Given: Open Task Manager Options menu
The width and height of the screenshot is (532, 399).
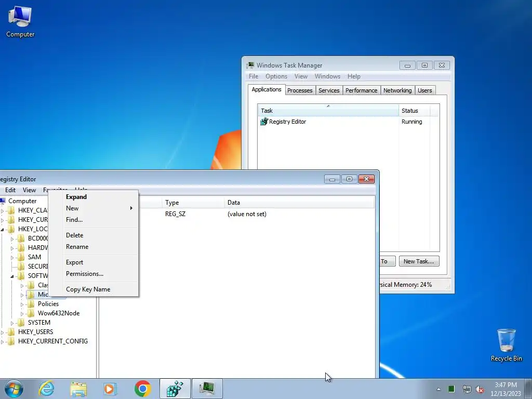Looking at the screenshot, I should point(276,76).
